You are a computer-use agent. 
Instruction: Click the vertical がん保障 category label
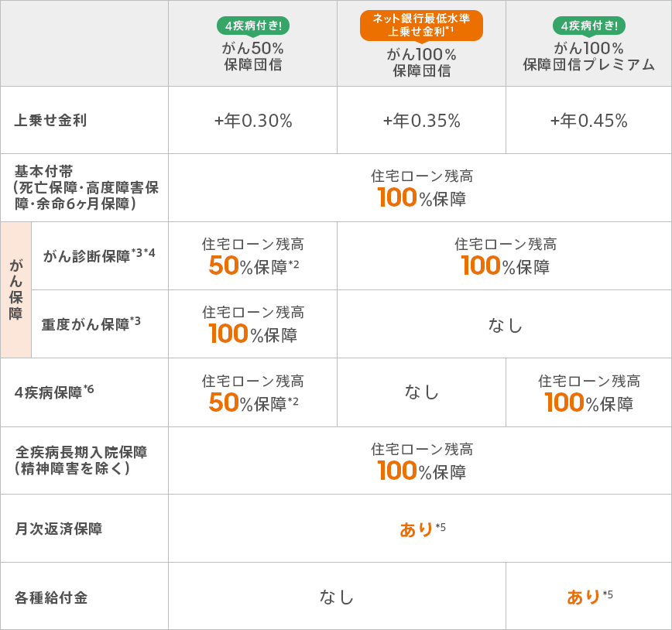pyautogui.click(x=15, y=289)
